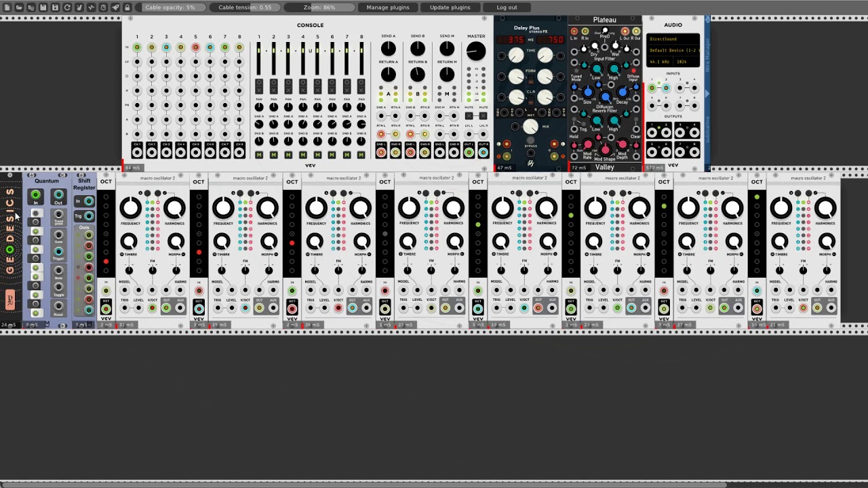Image resolution: width=868 pixels, height=488 pixels.
Task: Click Audio module output 1 jack
Action: coord(652,131)
